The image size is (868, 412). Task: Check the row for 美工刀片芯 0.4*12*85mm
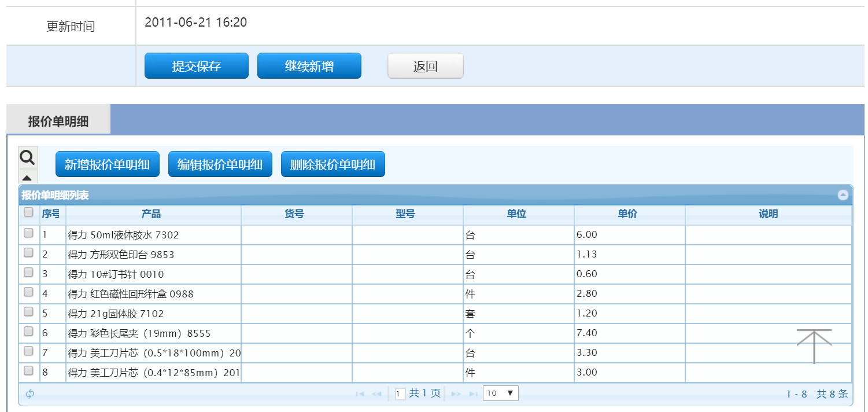(28, 371)
